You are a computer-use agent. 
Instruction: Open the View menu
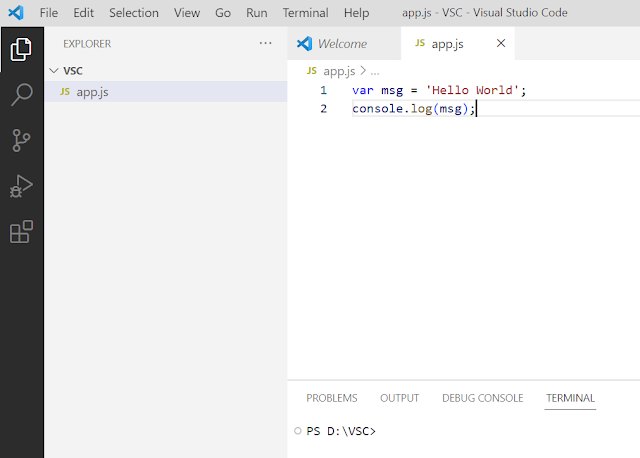[x=187, y=13]
